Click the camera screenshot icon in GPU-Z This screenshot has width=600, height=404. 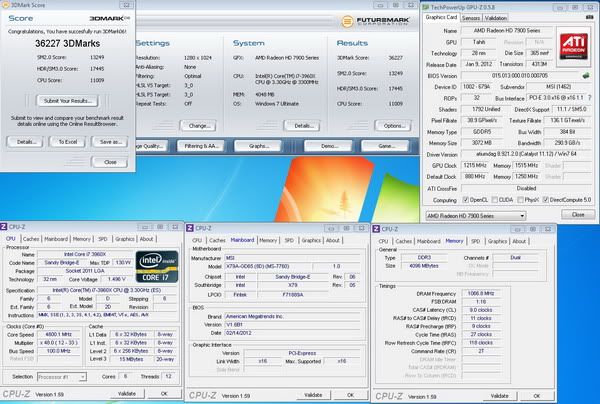pos(590,17)
